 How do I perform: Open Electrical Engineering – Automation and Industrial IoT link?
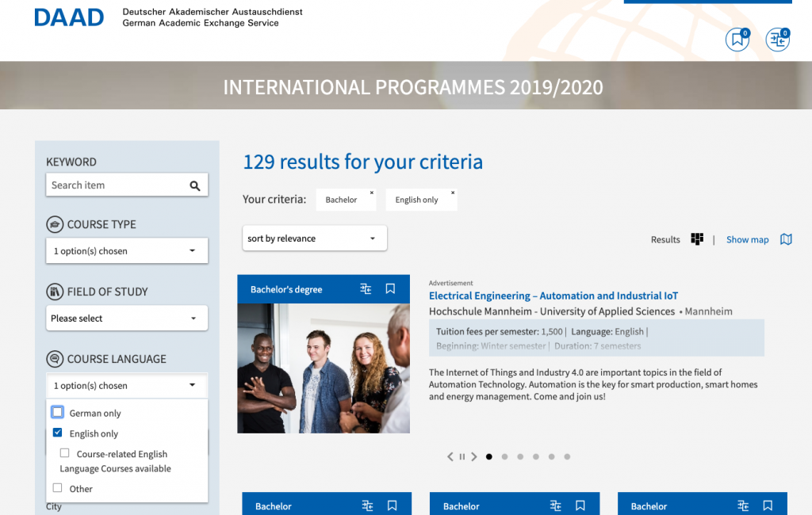tap(553, 296)
